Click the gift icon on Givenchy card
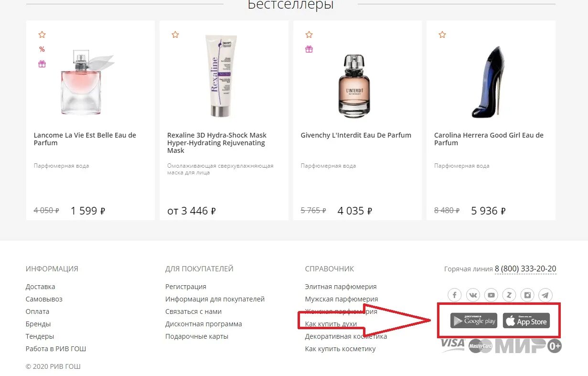The height and width of the screenshot is (376, 588). [309, 49]
